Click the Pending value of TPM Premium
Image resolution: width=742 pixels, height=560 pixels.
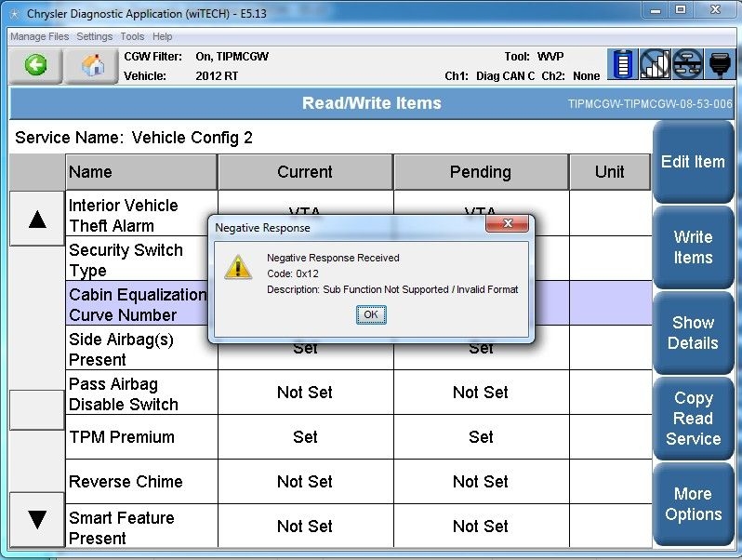(x=481, y=437)
